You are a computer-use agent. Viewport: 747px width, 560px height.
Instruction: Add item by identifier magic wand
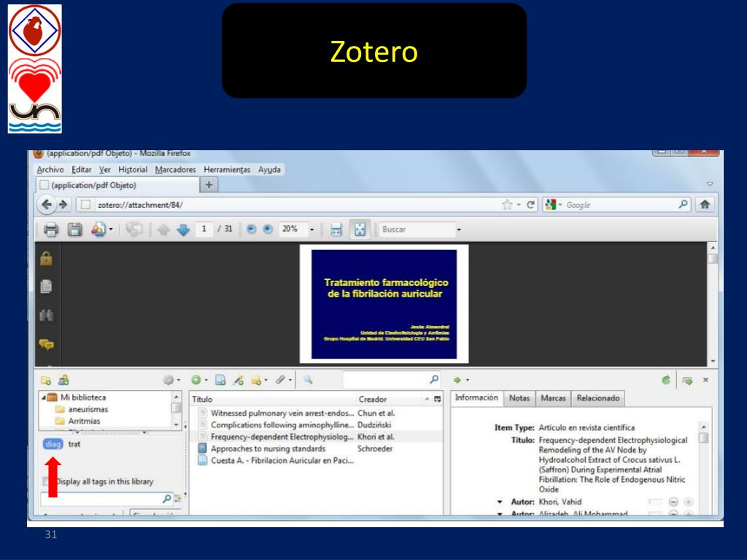(239, 380)
